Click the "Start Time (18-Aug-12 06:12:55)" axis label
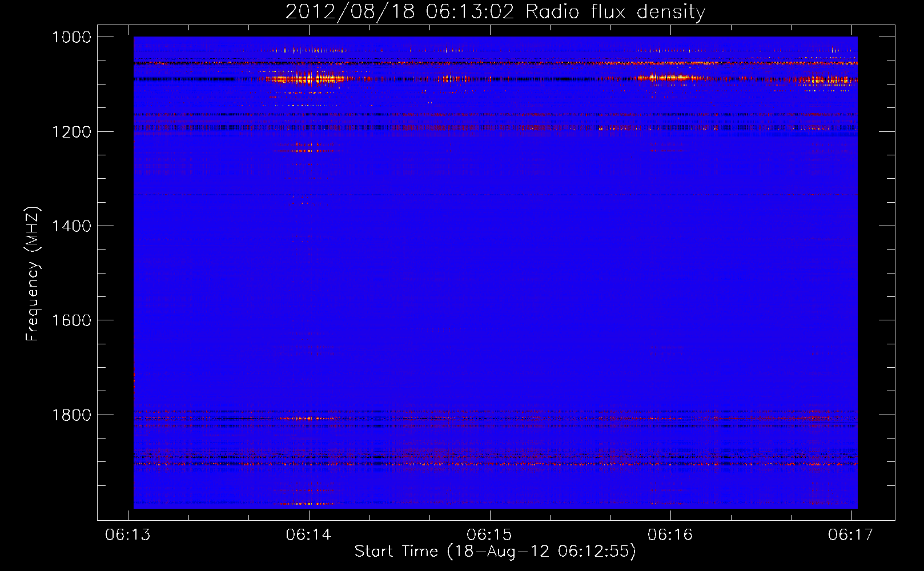The image size is (924, 571). point(495,552)
